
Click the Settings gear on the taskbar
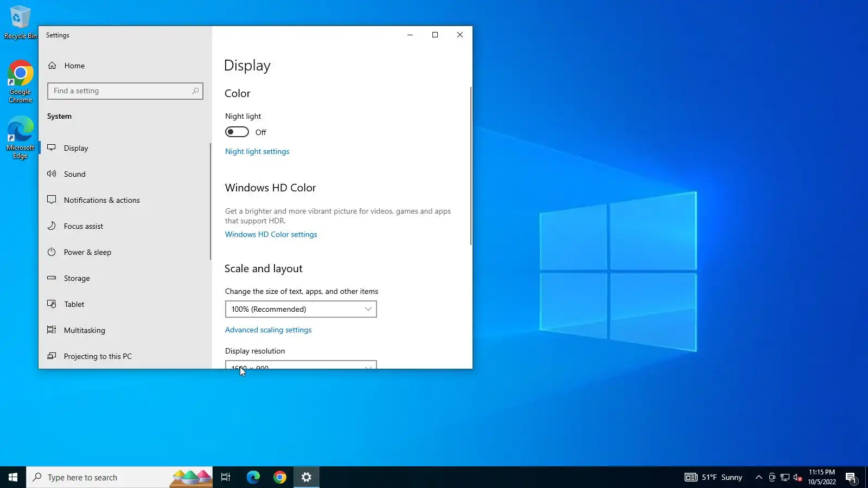tap(307, 477)
